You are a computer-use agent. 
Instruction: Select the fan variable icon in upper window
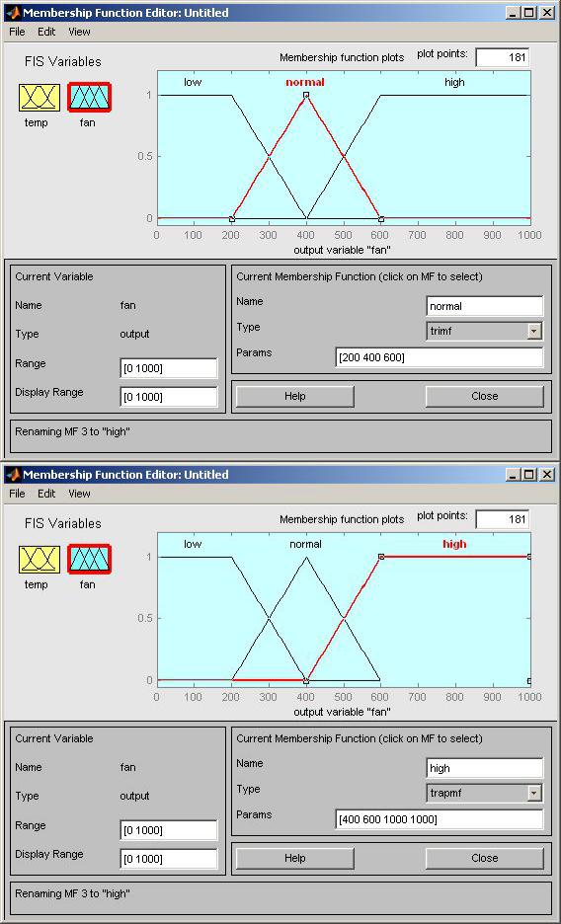point(89,97)
